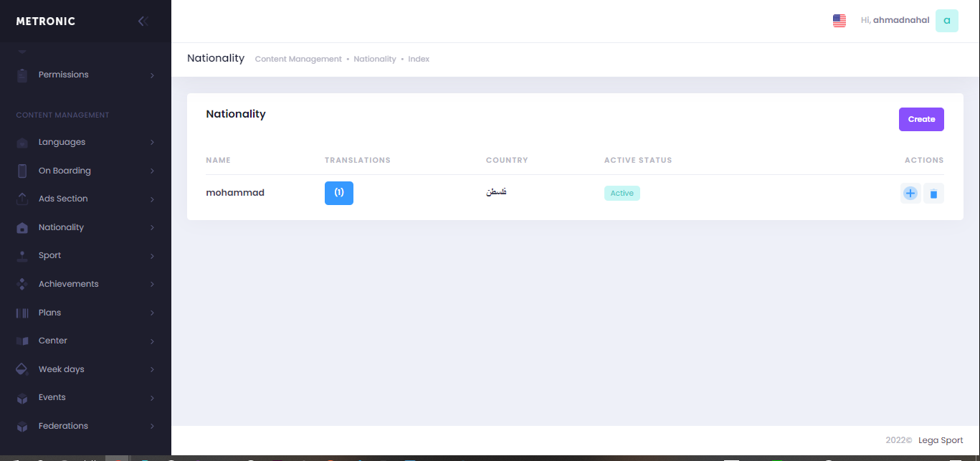Expand the Center submenu arrow
The image size is (980, 461).
pos(152,341)
